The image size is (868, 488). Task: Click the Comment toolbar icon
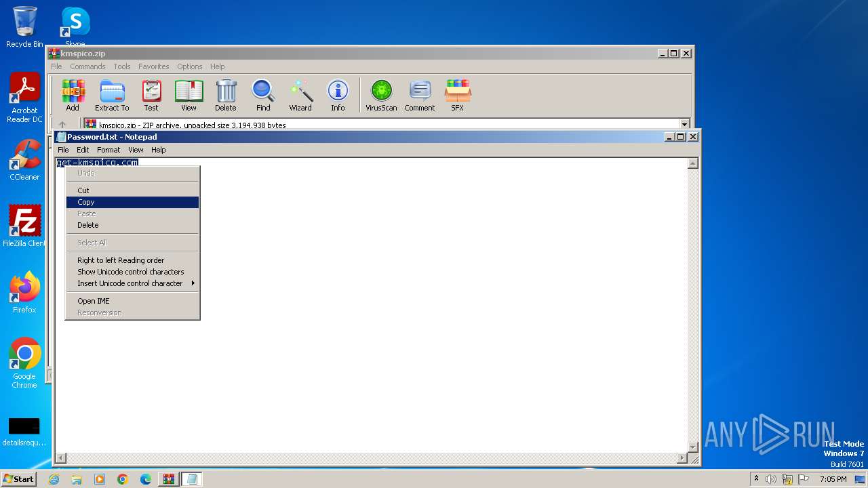[420, 95]
